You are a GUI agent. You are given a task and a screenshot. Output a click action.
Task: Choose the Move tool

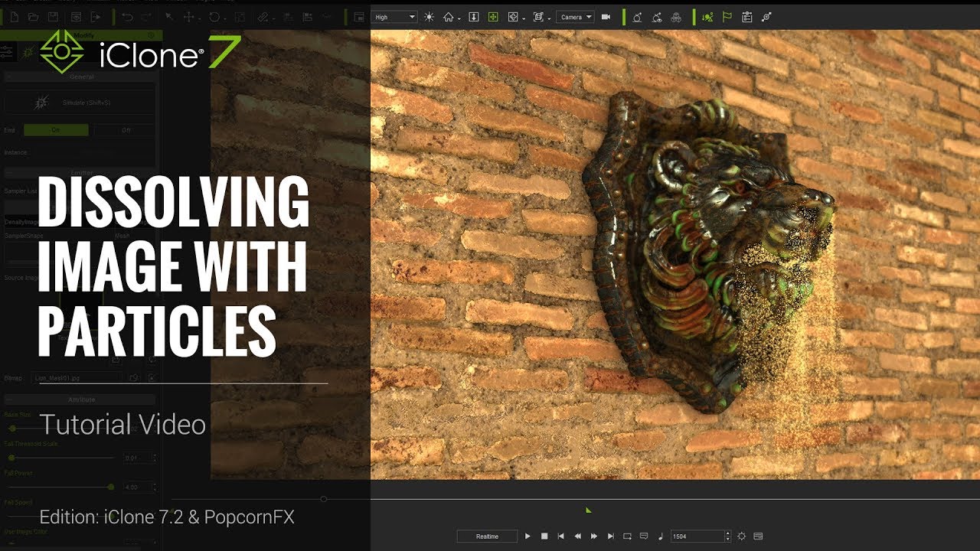pyautogui.click(x=189, y=17)
